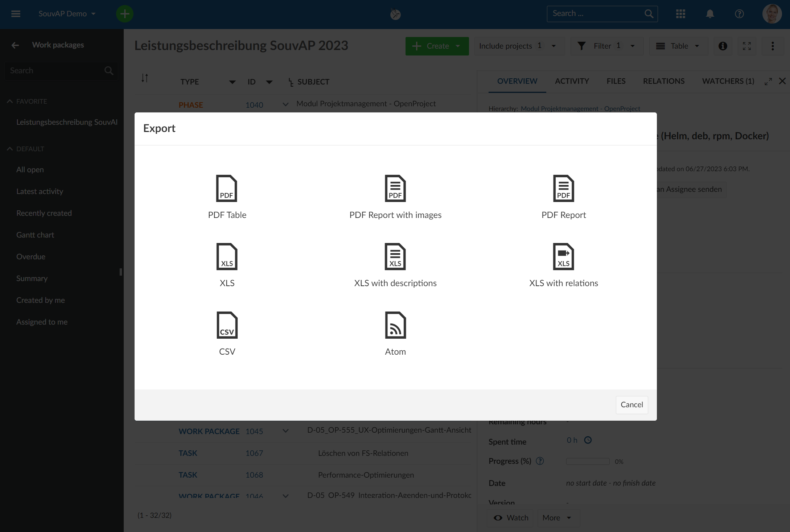This screenshot has height=532, width=790.
Task: Select the Atom feed export icon
Action: 395,325
